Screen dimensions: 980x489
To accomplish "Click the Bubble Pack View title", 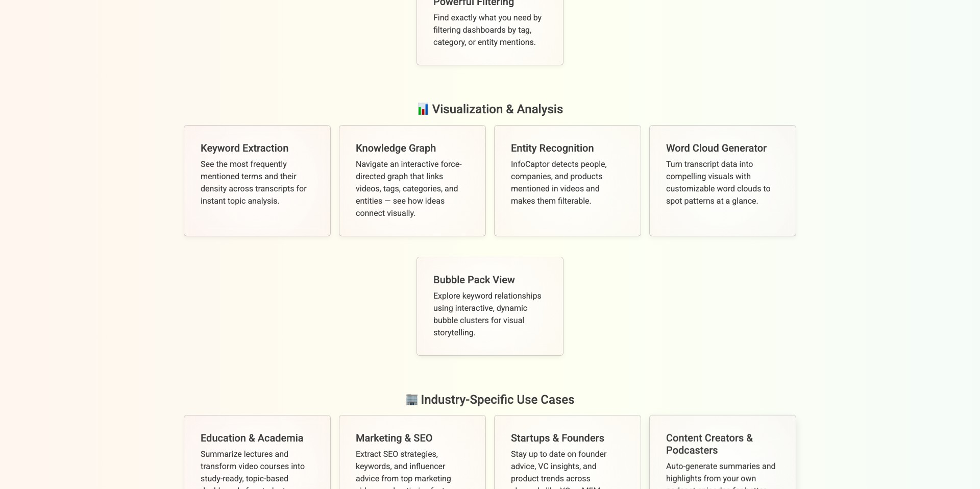I will coord(474,280).
